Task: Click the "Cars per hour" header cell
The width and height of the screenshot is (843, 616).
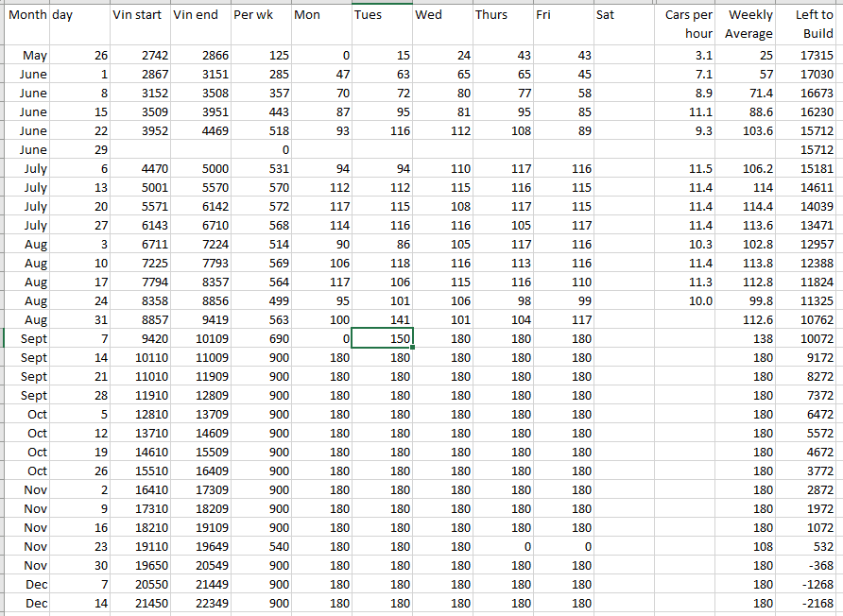Action: [x=685, y=24]
